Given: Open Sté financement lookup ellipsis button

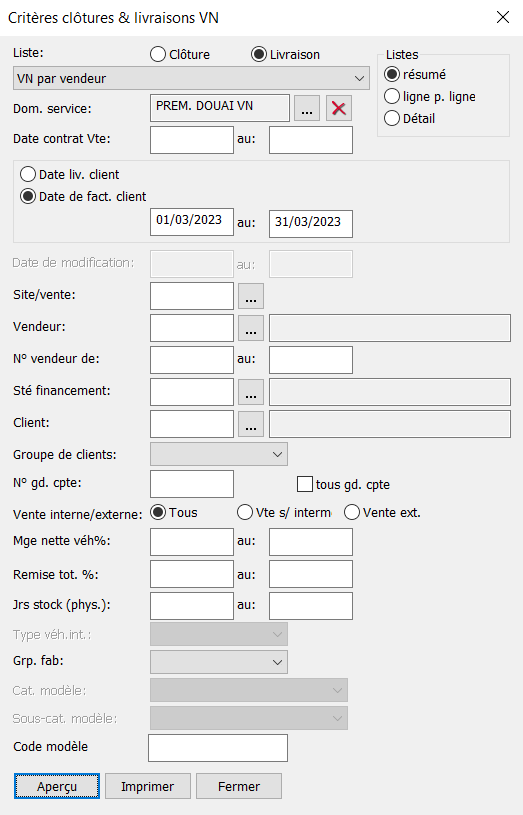Looking at the screenshot, I should (x=251, y=392).
